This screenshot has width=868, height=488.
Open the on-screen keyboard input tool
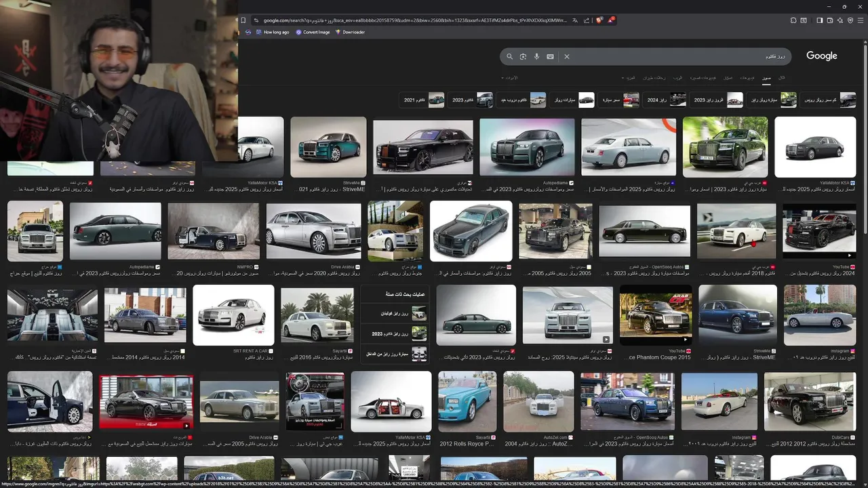click(x=550, y=57)
